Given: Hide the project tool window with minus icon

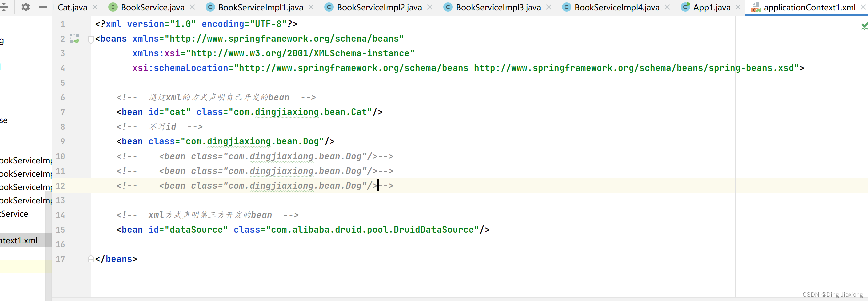Looking at the screenshot, I should (x=43, y=7).
